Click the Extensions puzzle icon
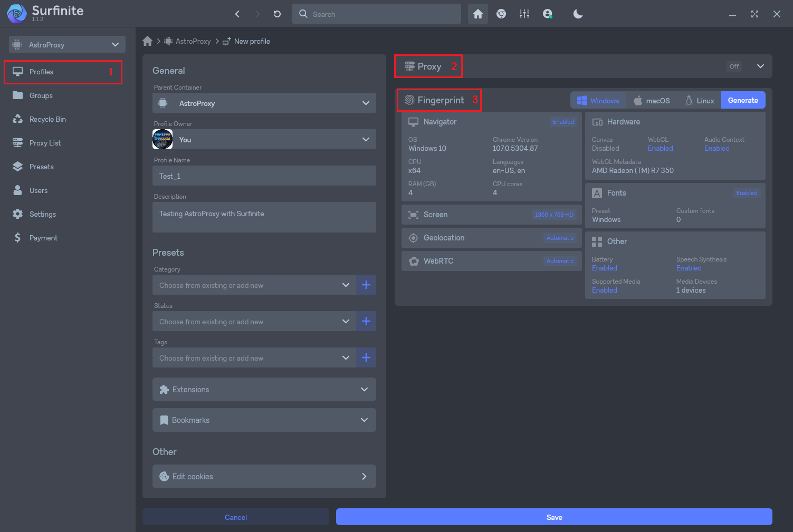Screen dimensions: 793x532 pyautogui.click(x=164, y=390)
